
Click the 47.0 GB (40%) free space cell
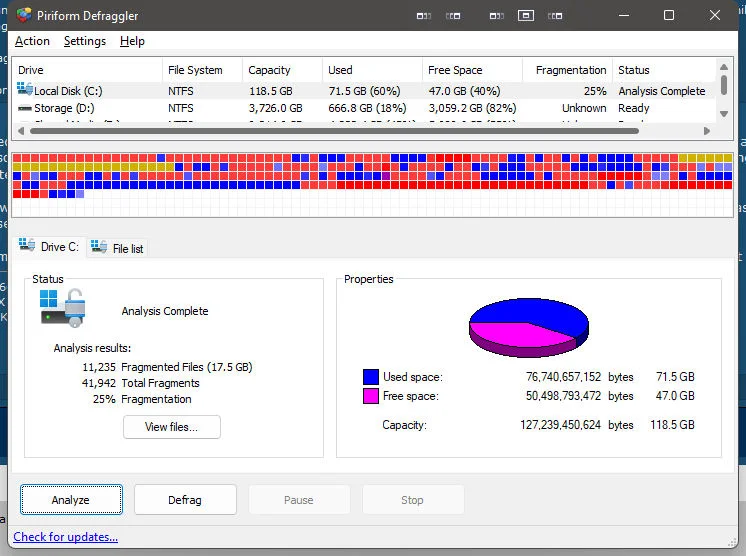(x=464, y=91)
